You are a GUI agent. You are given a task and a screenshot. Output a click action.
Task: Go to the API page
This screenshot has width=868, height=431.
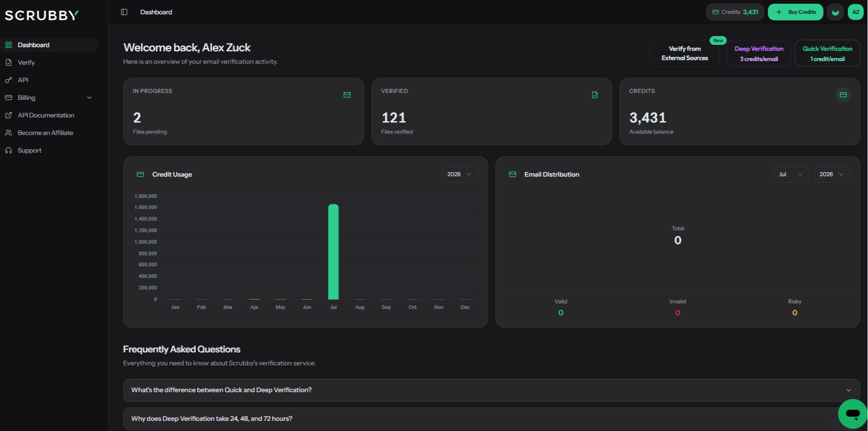click(49, 80)
